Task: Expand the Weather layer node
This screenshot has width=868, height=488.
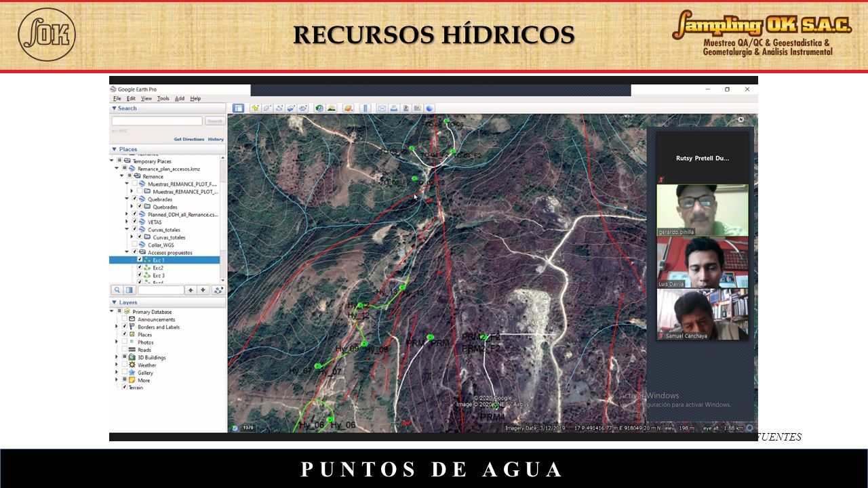Action: pos(117,364)
